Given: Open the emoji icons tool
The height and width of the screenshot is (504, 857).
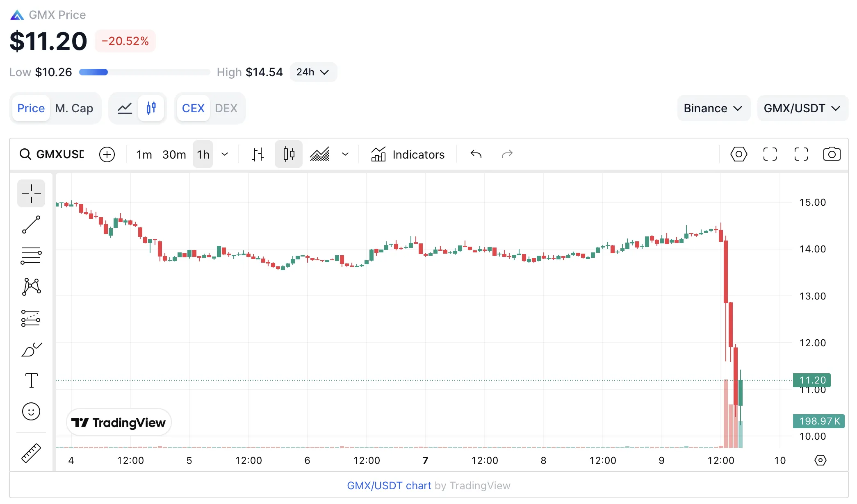Looking at the screenshot, I should pyautogui.click(x=31, y=411).
